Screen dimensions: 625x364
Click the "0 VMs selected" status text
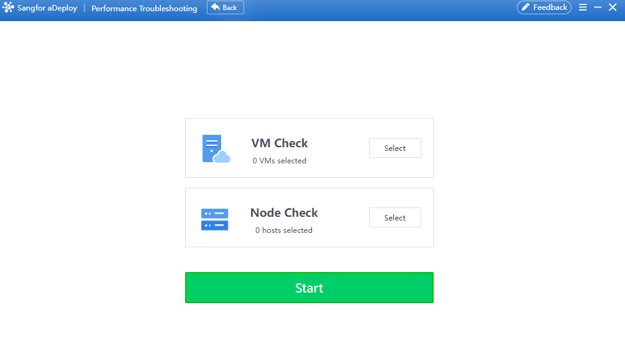coord(280,161)
